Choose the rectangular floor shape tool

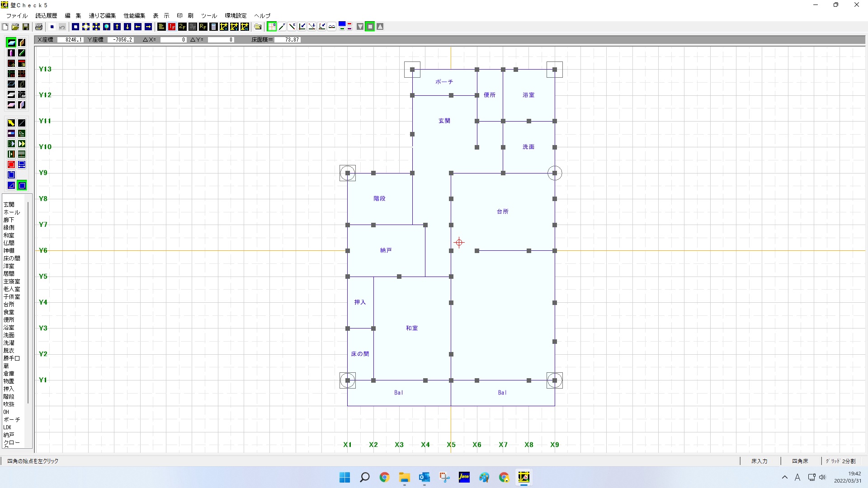[x=22, y=185]
